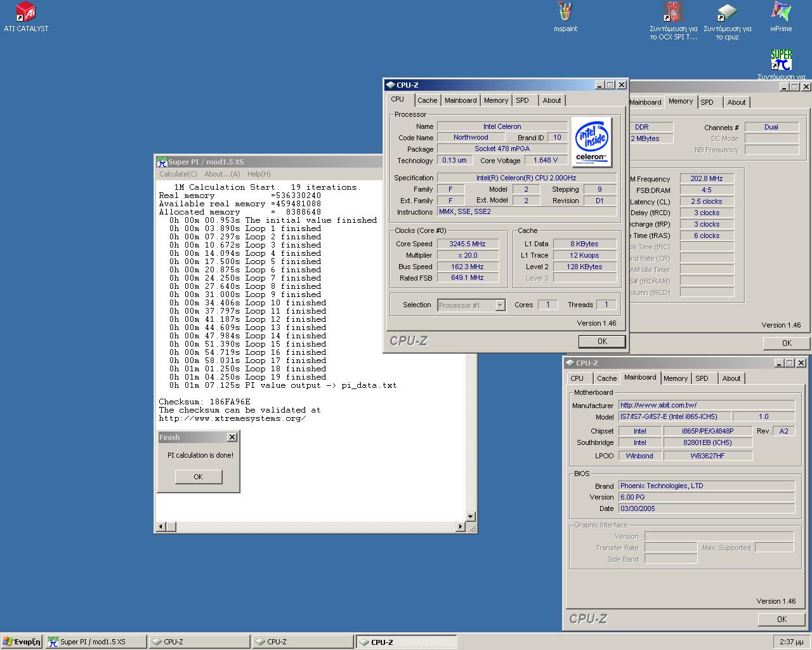Click the 82801EB (ICH5) southbridge field

(707, 442)
